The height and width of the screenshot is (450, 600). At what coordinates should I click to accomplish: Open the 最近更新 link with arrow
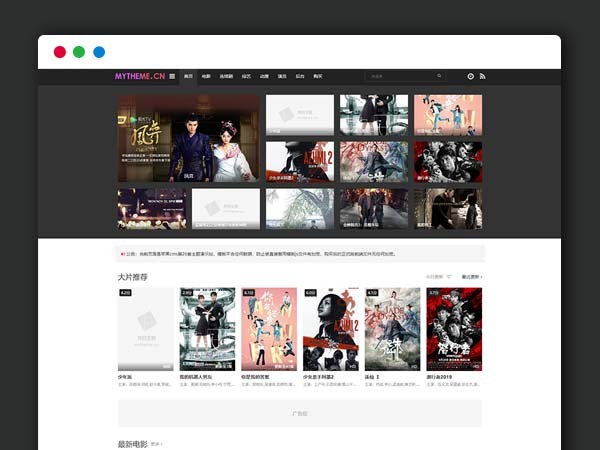[471, 277]
